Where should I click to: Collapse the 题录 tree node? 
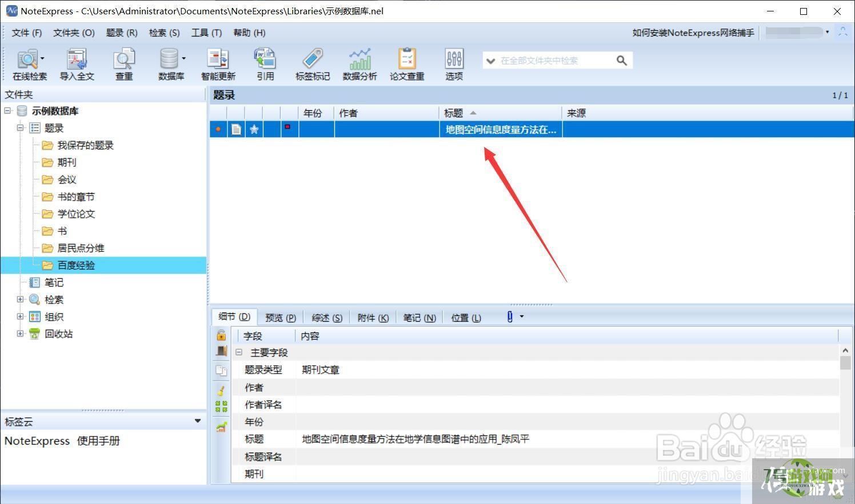point(20,128)
